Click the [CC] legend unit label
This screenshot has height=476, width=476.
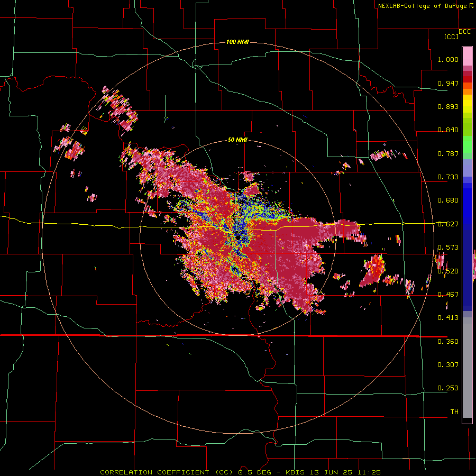451,36
